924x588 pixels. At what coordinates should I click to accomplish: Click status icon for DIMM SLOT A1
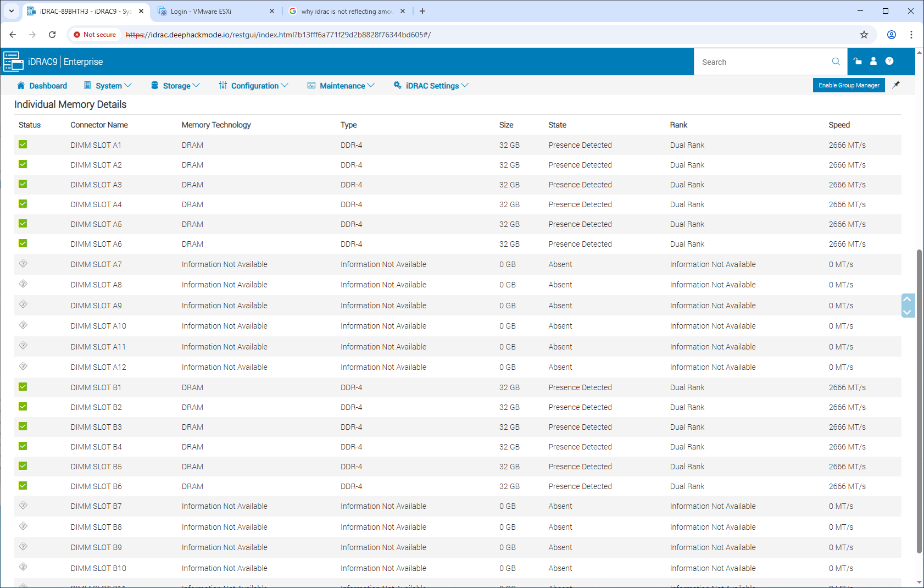[x=23, y=145]
